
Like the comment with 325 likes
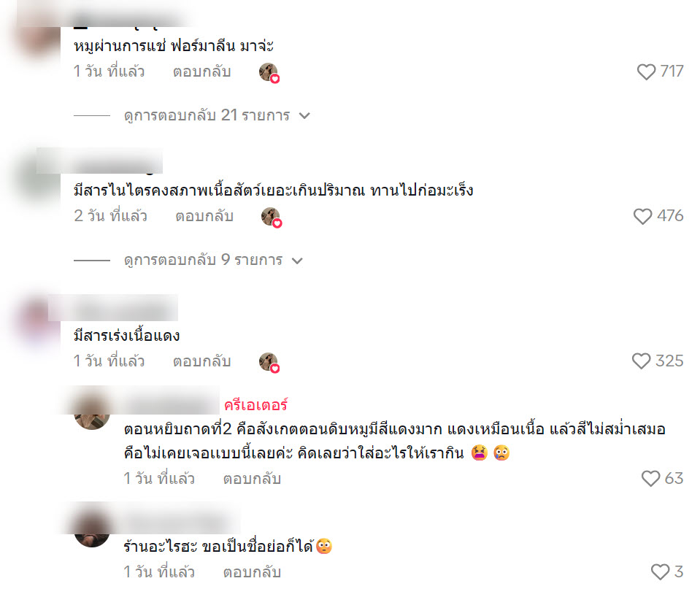tap(641, 361)
